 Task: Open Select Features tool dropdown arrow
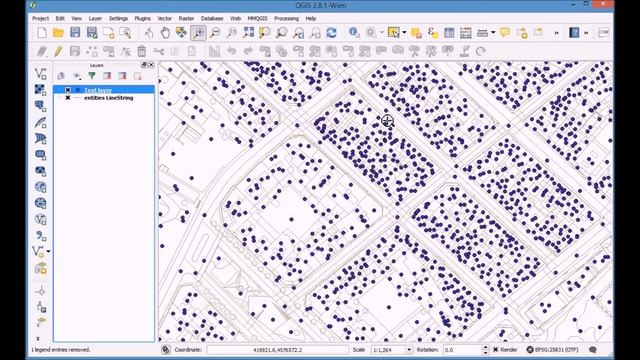[404, 33]
